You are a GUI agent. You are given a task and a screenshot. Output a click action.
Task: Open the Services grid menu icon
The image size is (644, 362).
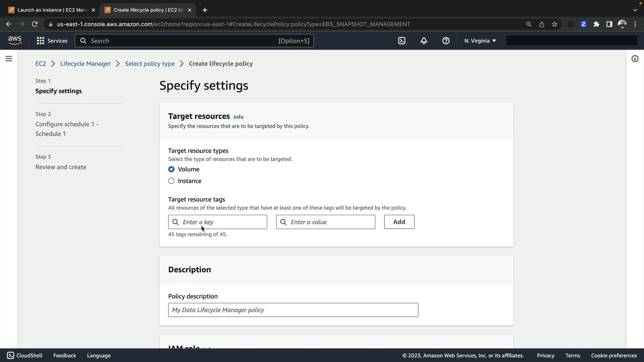click(41, 41)
